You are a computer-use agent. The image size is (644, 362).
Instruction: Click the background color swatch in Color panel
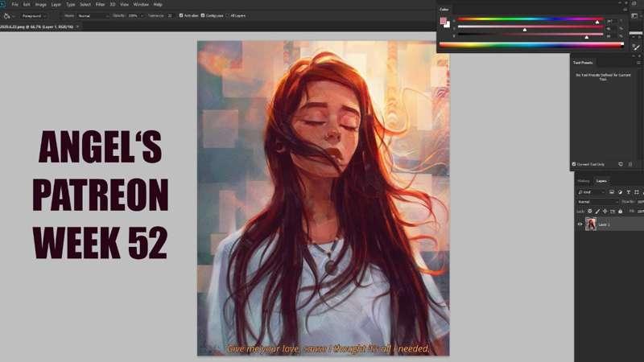[x=448, y=25]
